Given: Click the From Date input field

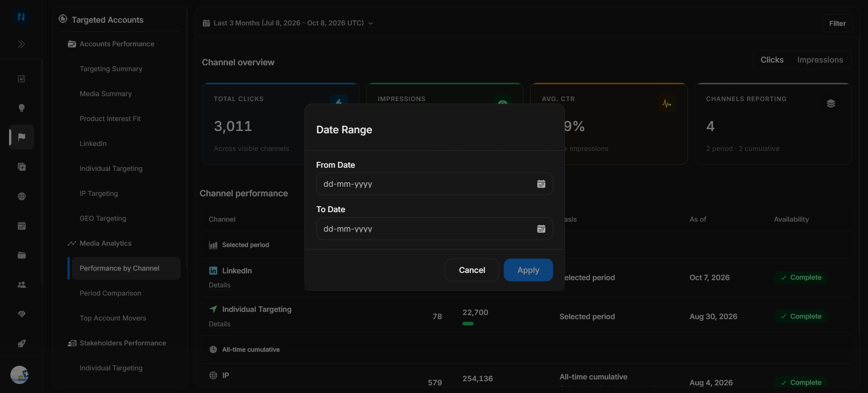Looking at the screenshot, I should [434, 184].
